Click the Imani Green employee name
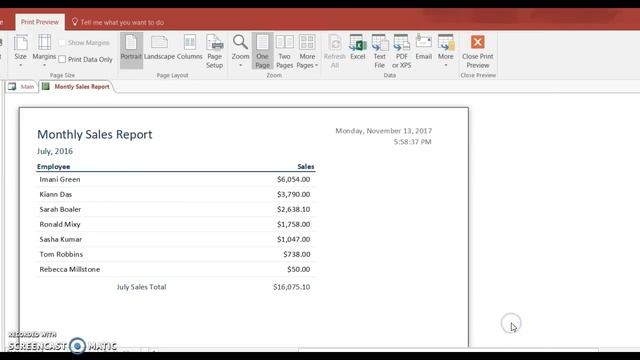Image resolution: width=640 pixels, height=360 pixels. (60, 179)
